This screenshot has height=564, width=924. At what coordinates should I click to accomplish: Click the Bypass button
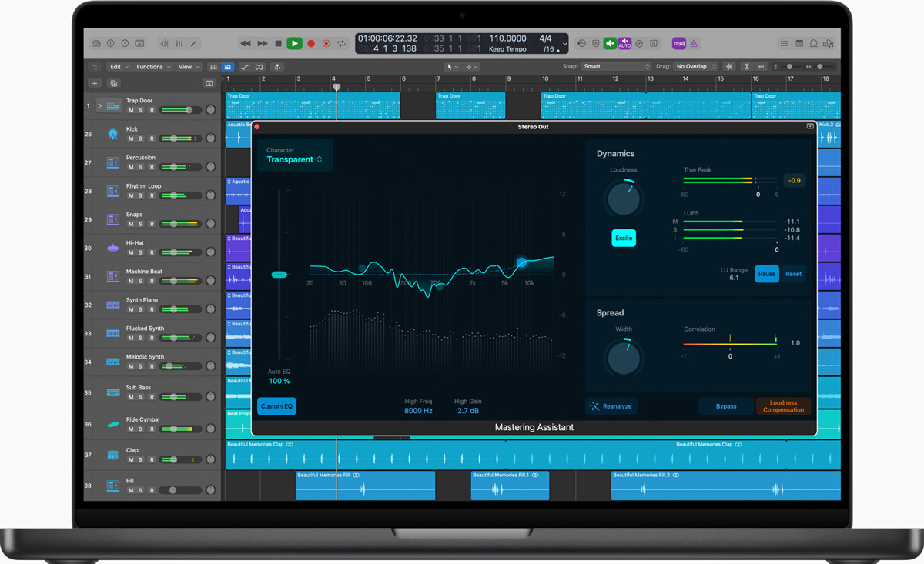[x=726, y=406]
